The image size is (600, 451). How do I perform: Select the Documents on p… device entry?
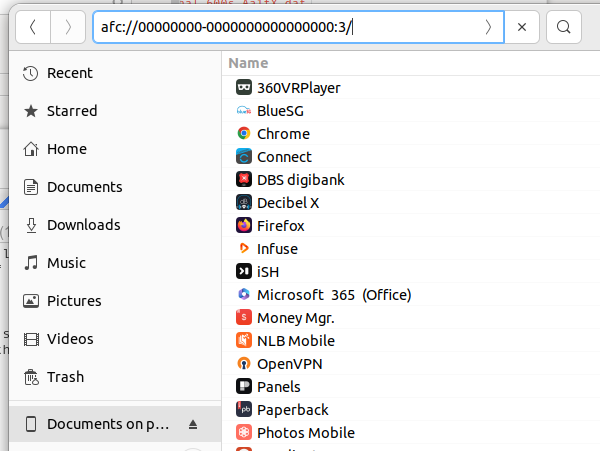pos(115,424)
